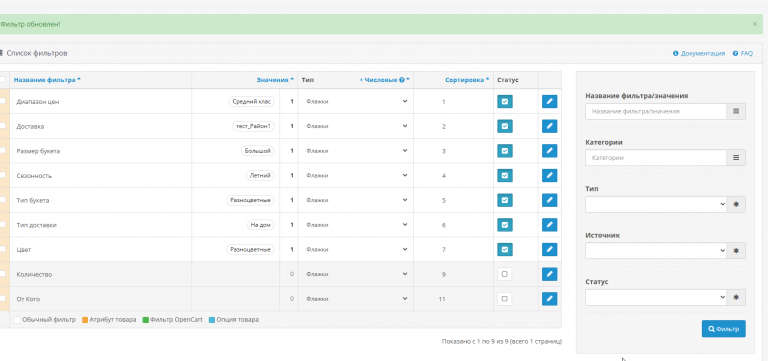
Task: Open type dropdown for Сезонность row
Action: point(356,175)
